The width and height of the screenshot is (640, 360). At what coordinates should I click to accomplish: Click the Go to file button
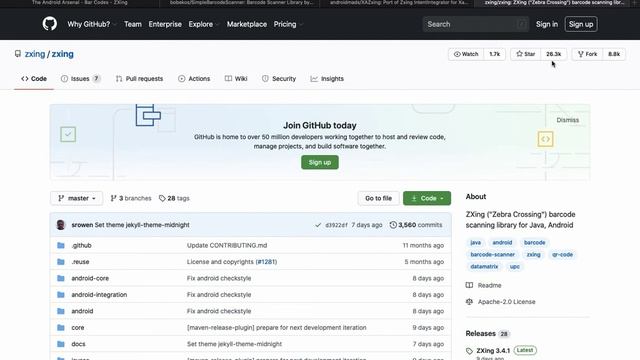(x=378, y=198)
